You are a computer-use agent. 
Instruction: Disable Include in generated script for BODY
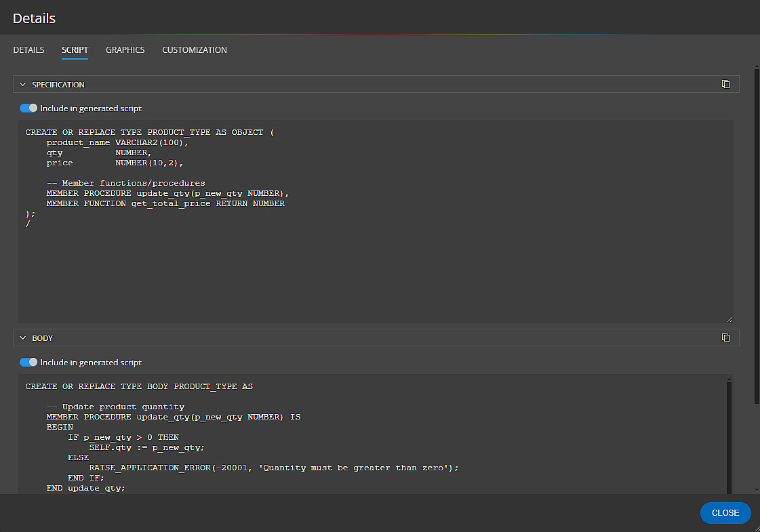(x=28, y=362)
